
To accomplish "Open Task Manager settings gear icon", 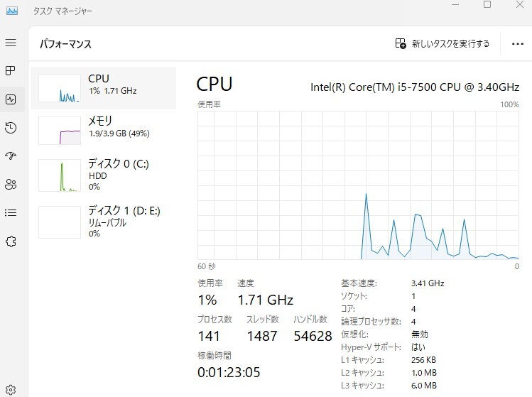I will pyautogui.click(x=11, y=389).
